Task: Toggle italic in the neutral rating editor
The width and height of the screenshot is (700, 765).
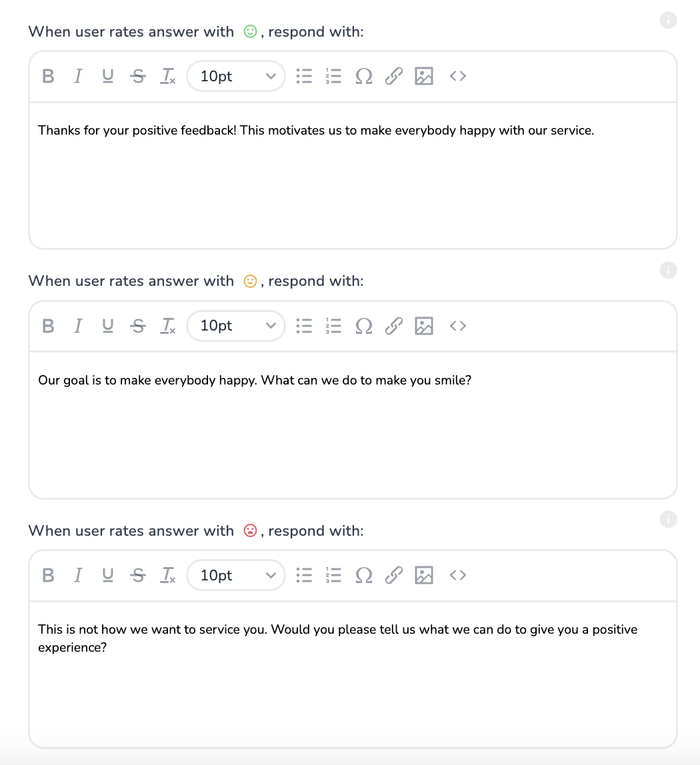Action: coord(78,326)
